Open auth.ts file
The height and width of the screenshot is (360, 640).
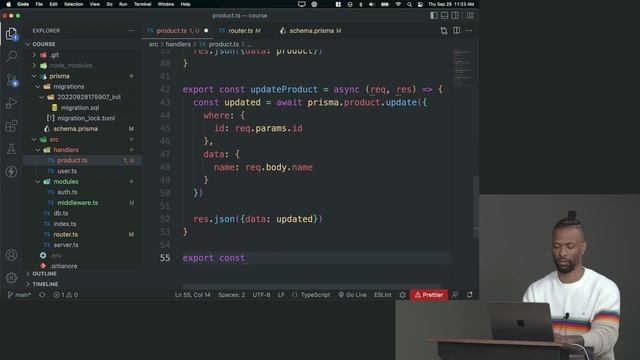67,192
